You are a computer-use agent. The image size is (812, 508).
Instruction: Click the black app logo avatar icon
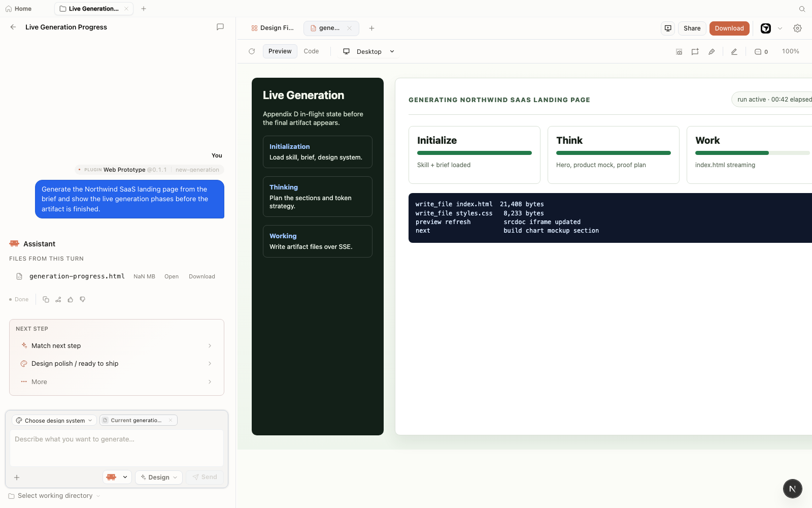tap(766, 28)
